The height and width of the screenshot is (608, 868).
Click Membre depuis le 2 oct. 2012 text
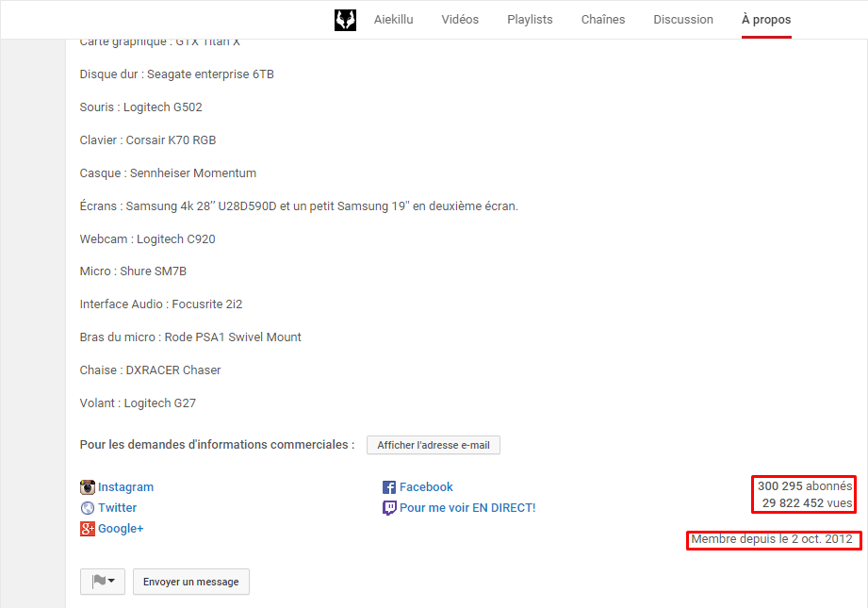[772, 539]
